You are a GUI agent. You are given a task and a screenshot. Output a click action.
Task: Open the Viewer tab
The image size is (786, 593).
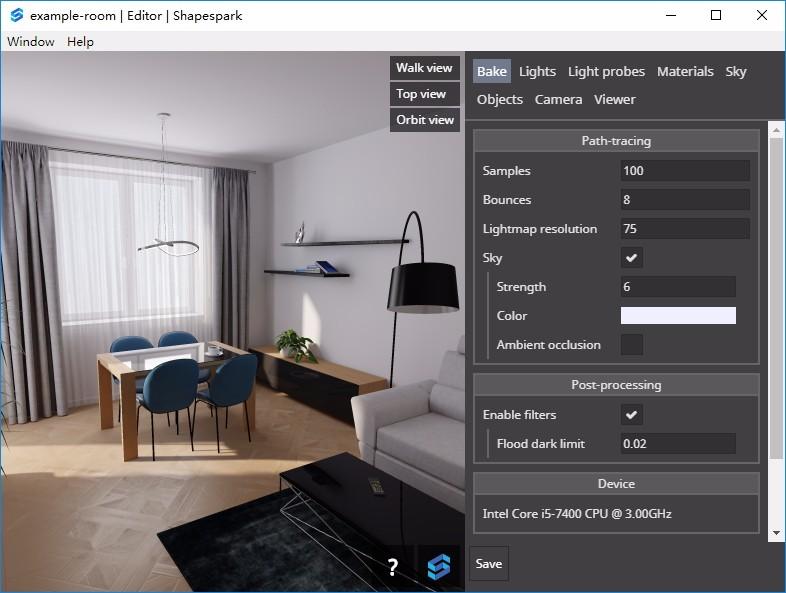(x=615, y=99)
